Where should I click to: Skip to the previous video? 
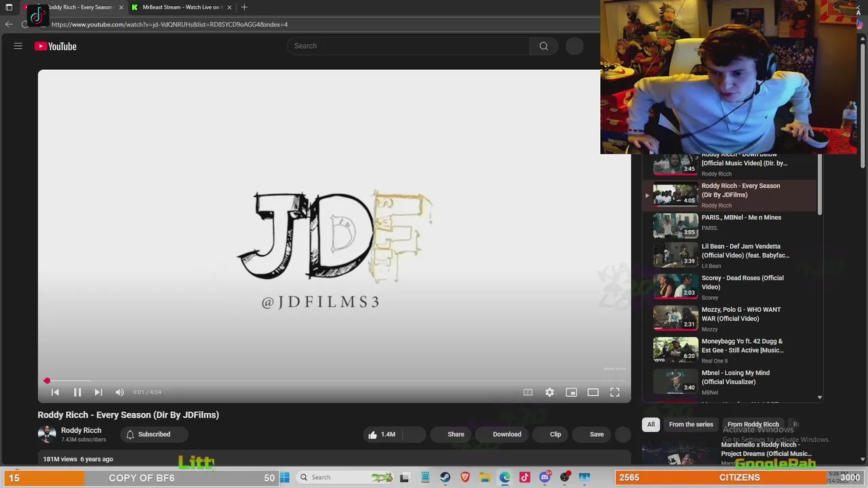point(56,392)
